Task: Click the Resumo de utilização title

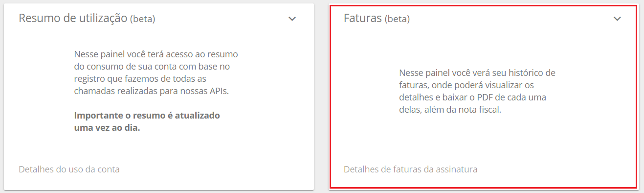Action: (73, 18)
